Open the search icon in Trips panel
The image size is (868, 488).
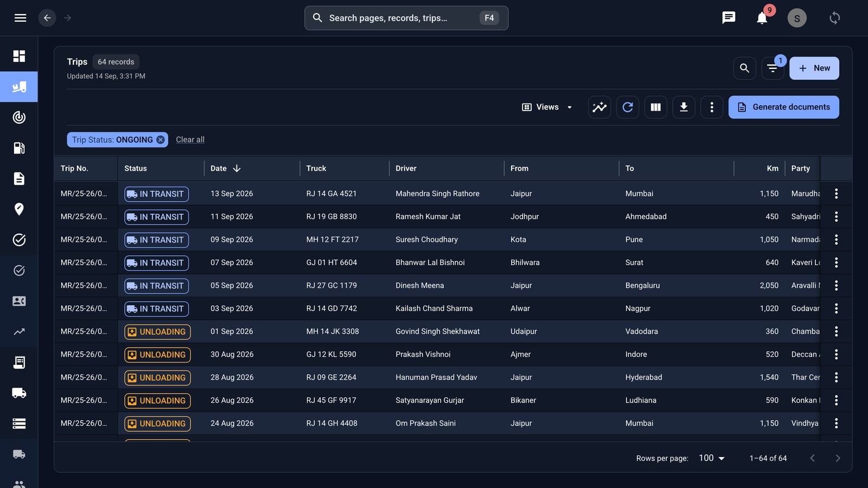click(744, 68)
